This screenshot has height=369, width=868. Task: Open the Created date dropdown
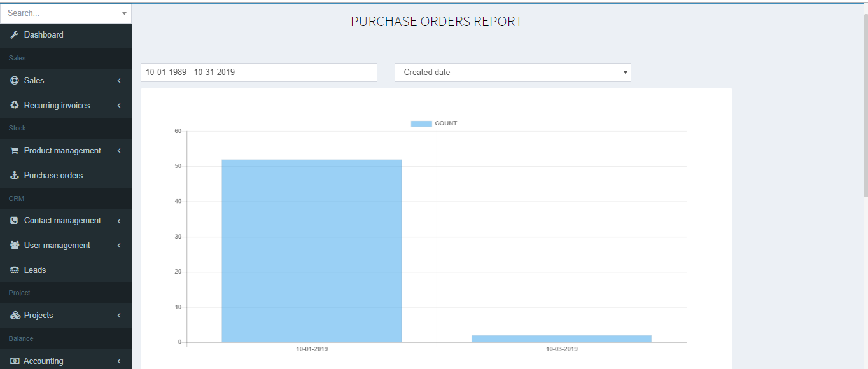tap(512, 73)
